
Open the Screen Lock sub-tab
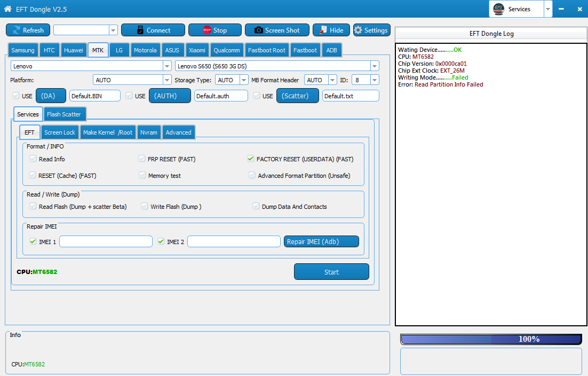(60, 132)
